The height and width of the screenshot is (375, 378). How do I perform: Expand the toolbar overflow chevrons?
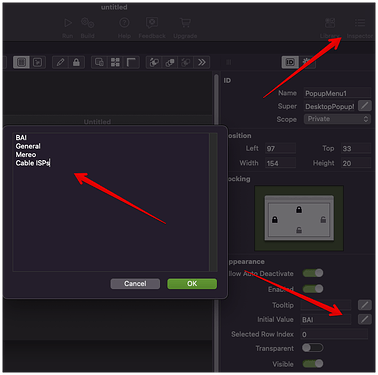(x=202, y=62)
